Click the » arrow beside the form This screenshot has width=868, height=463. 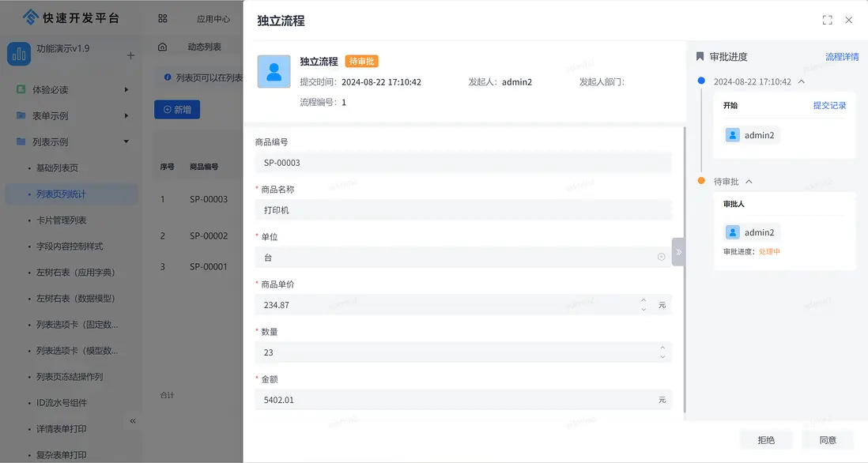click(678, 251)
